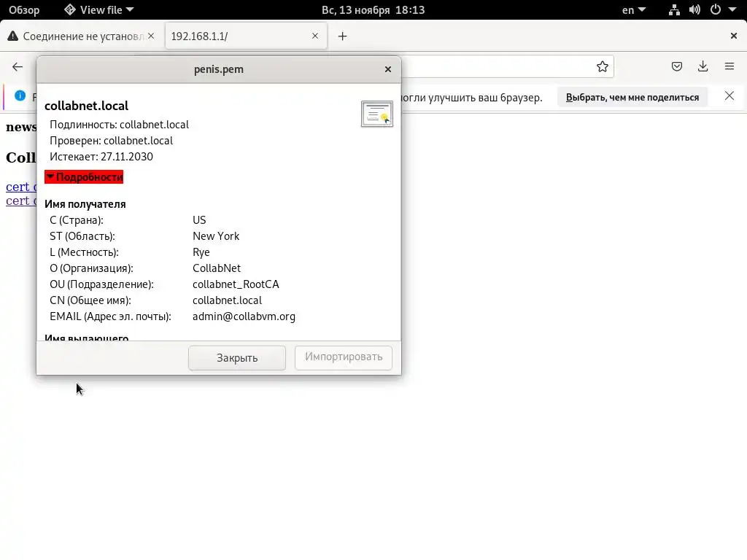The width and height of the screenshot is (747, 560).
Task: Open the Pocket save icon
Action: (x=676, y=66)
